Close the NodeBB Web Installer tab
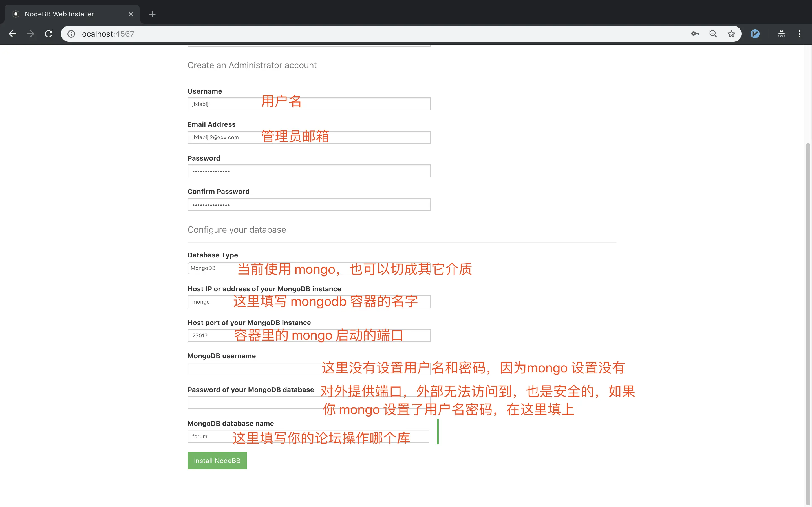This screenshot has height=507, width=812. tap(131, 14)
